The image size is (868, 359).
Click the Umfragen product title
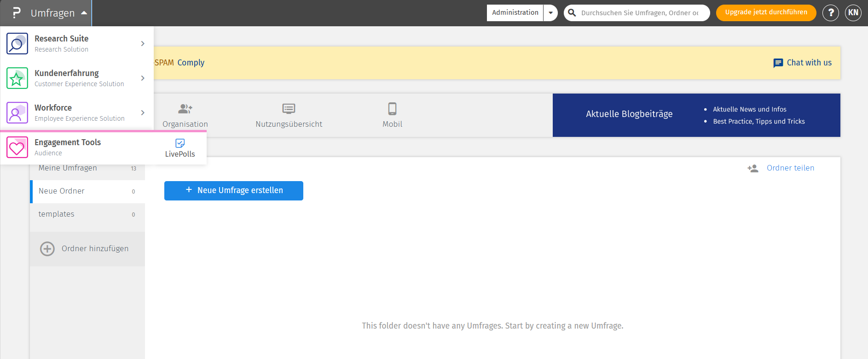pos(52,13)
